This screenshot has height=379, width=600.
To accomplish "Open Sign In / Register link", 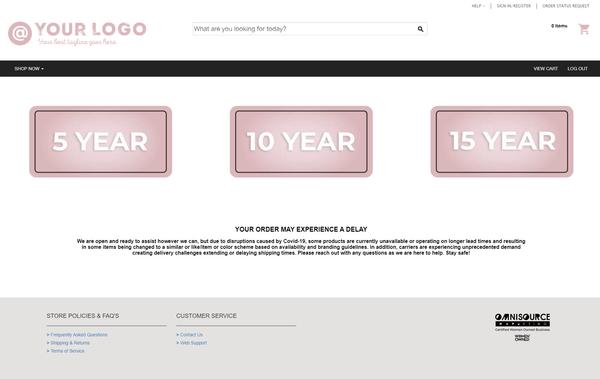I will pyautogui.click(x=514, y=6).
